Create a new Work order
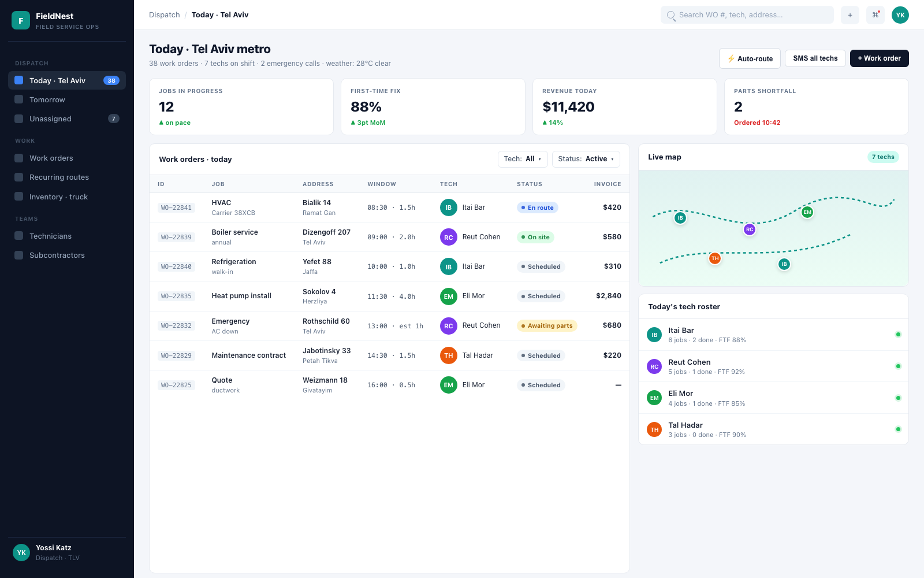The image size is (924, 578). (879, 58)
